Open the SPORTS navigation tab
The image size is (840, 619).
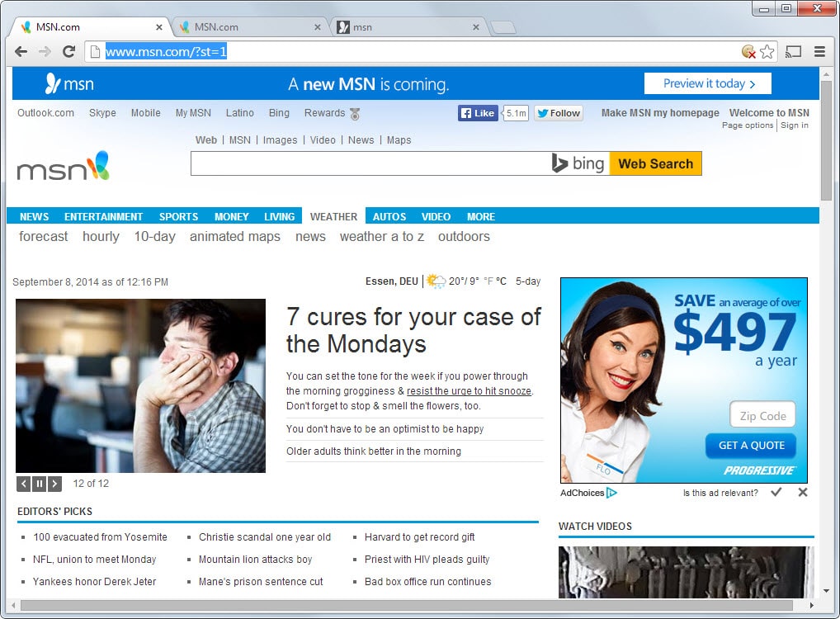(x=178, y=216)
